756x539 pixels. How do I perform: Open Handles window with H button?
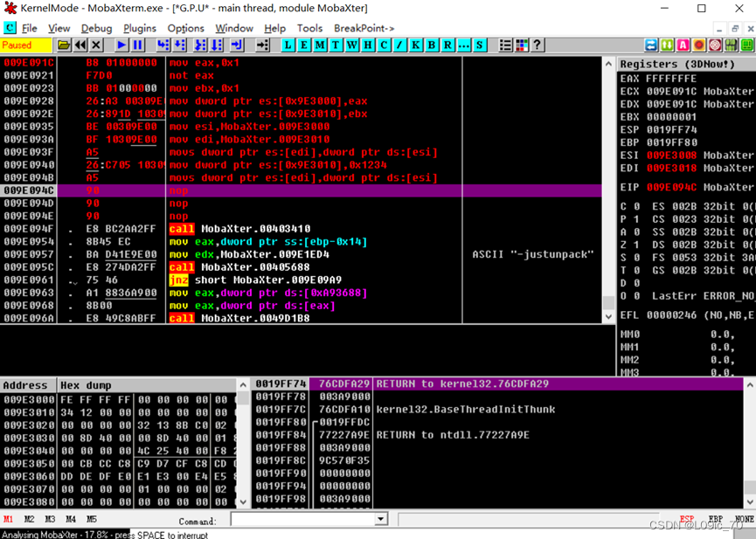pos(368,45)
